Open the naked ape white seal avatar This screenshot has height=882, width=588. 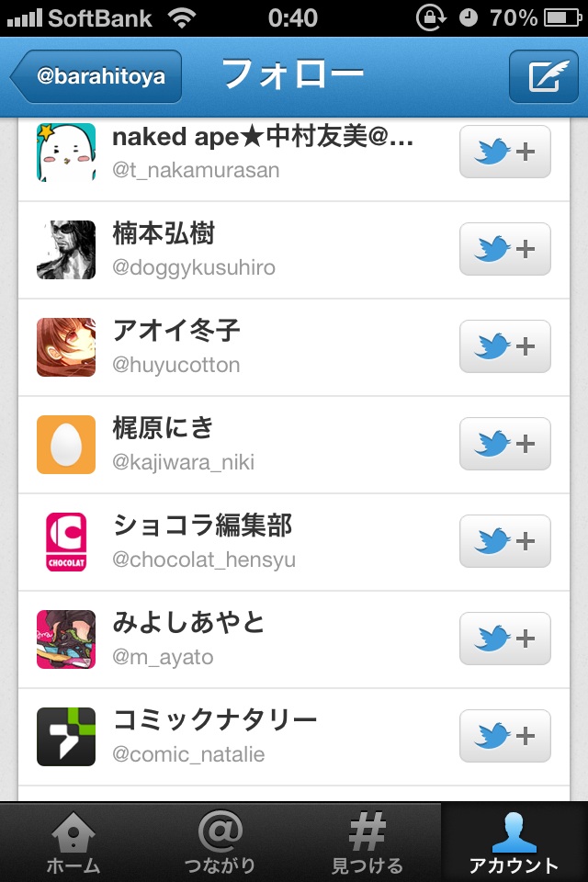coord(66,152)
